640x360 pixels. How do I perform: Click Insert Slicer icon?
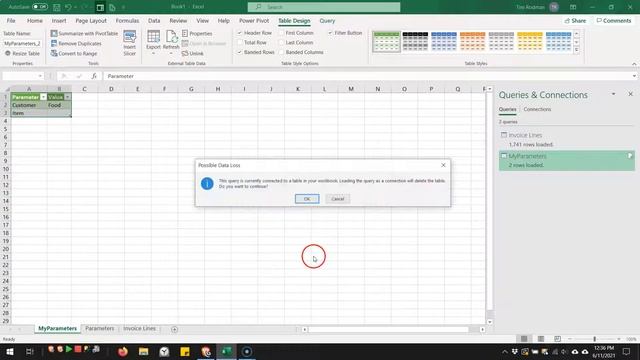pyautogui.click(x=129, y=43)
